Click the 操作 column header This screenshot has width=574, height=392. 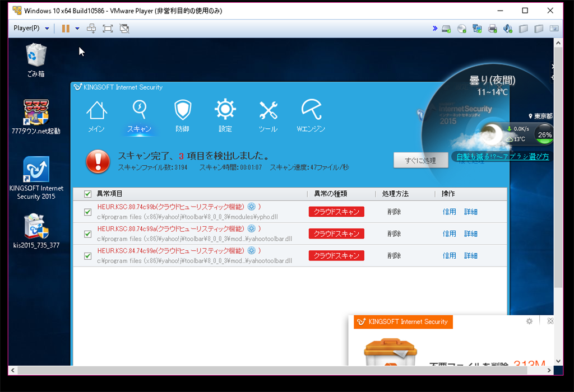coord(448,194)
